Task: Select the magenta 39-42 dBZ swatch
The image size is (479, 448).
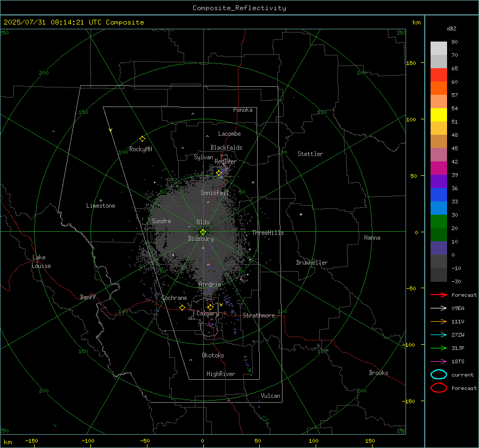Action: (439, 168)
